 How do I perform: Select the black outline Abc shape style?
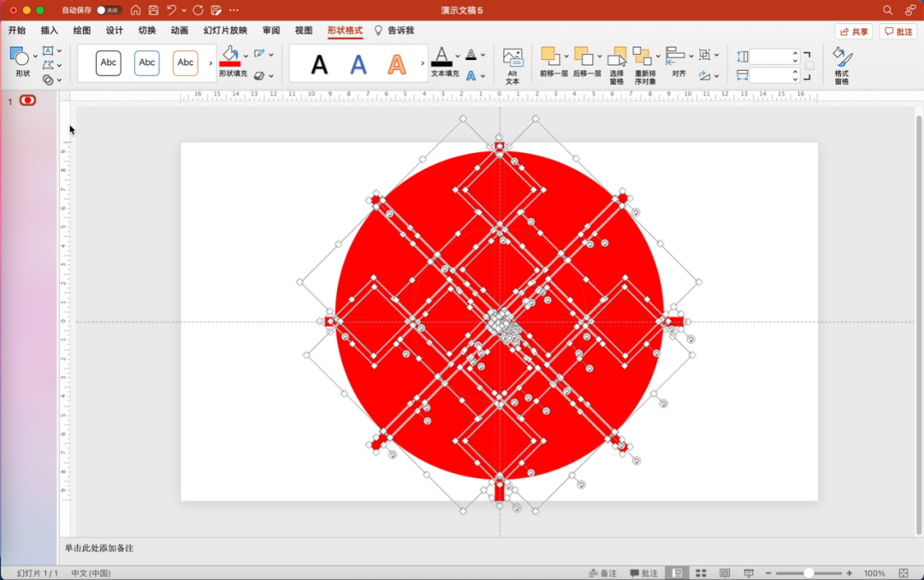click(x=109, y=63)
